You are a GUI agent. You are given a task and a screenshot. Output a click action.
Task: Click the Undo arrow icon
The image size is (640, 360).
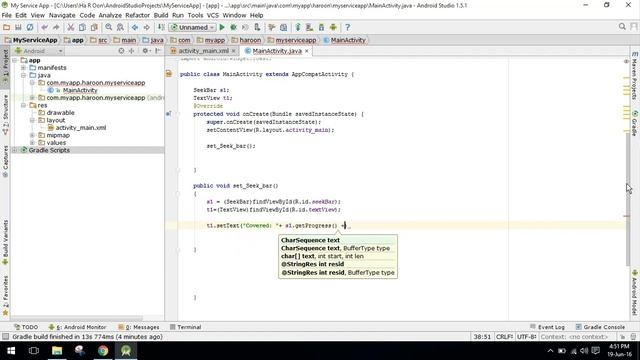[44, 27]
